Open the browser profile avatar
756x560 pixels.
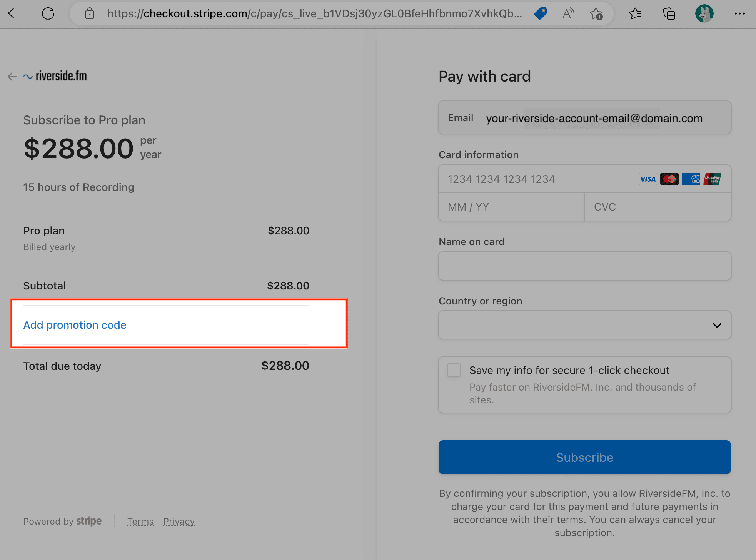click(704, 13)
